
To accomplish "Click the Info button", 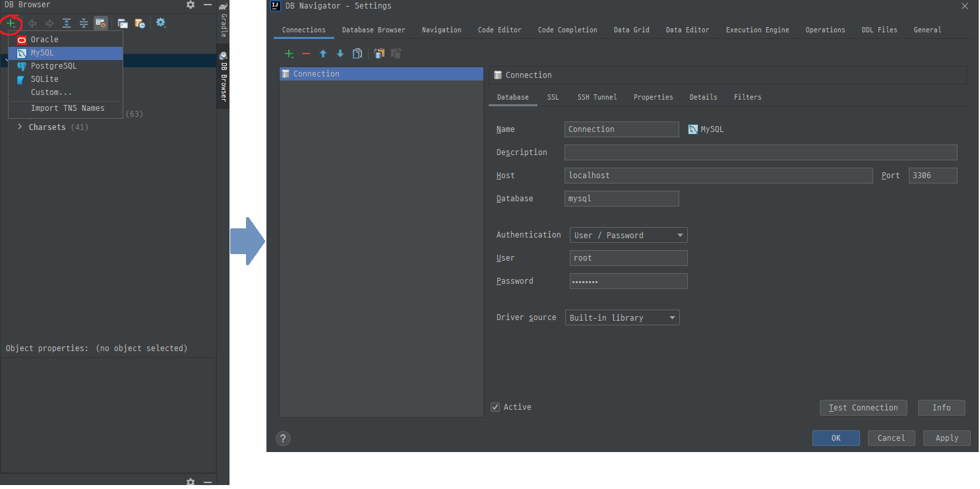I will coord(941,408).
